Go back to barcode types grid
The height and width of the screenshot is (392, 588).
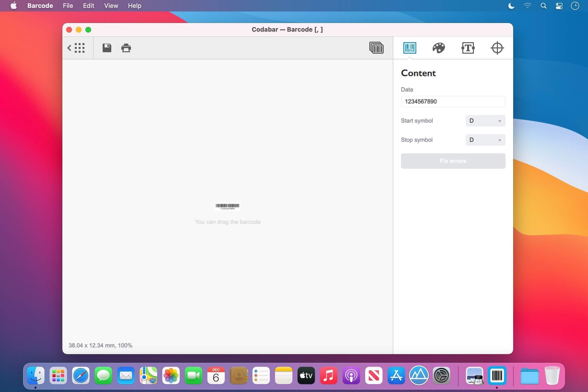(x=76, y=48)
